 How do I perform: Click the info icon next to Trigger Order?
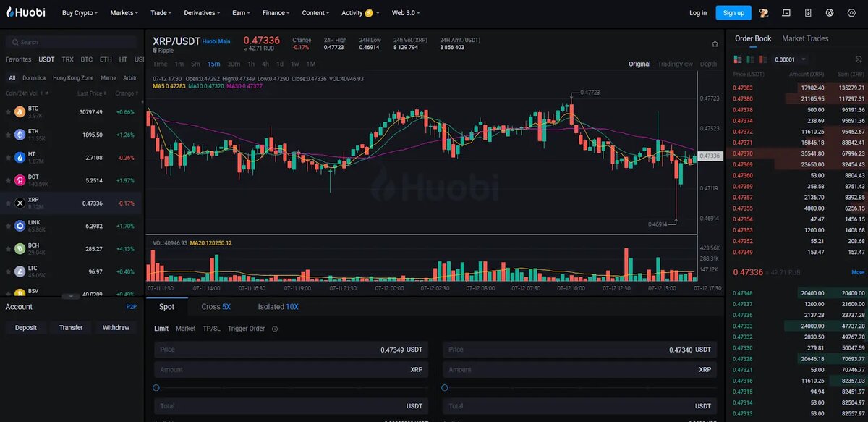point(275,329)
